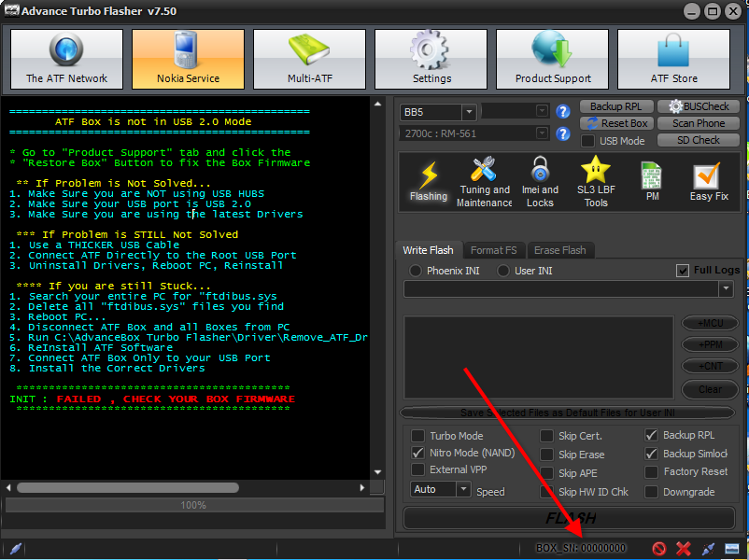Check the Skip Cert. option
Screen dimensions: 749x560
(x=546, y=436)
